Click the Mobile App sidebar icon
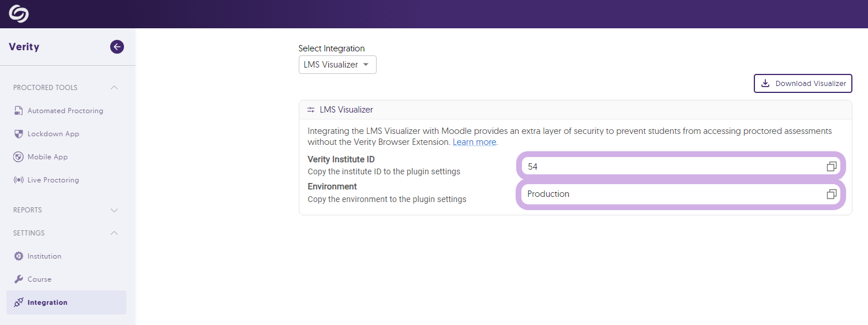This screenshot has height=325, width=868. [x=18, y=157]
